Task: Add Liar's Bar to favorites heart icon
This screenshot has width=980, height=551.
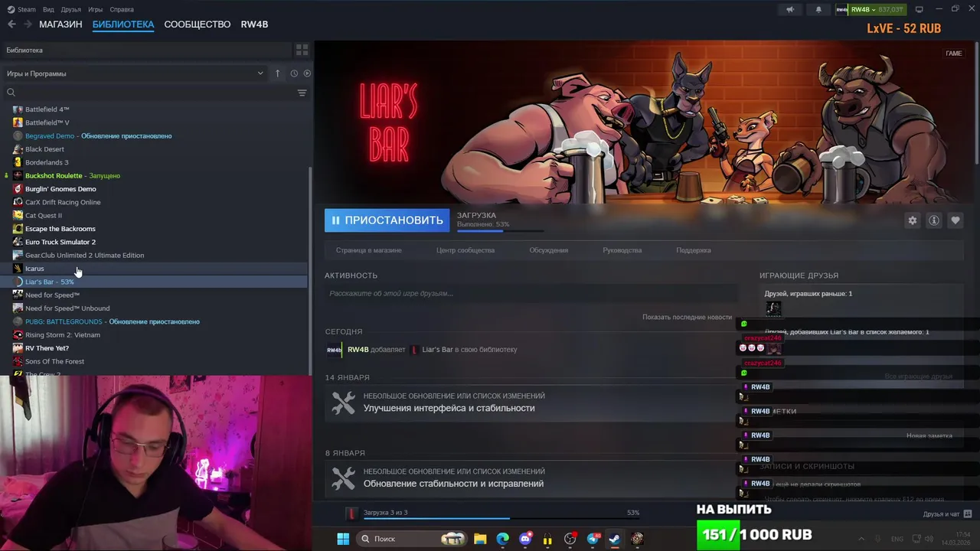Action: [955, 220]
